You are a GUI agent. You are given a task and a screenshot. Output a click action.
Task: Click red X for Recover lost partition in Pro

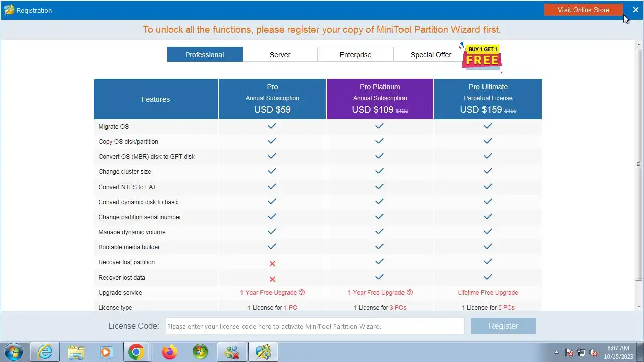tap(272, 263)
